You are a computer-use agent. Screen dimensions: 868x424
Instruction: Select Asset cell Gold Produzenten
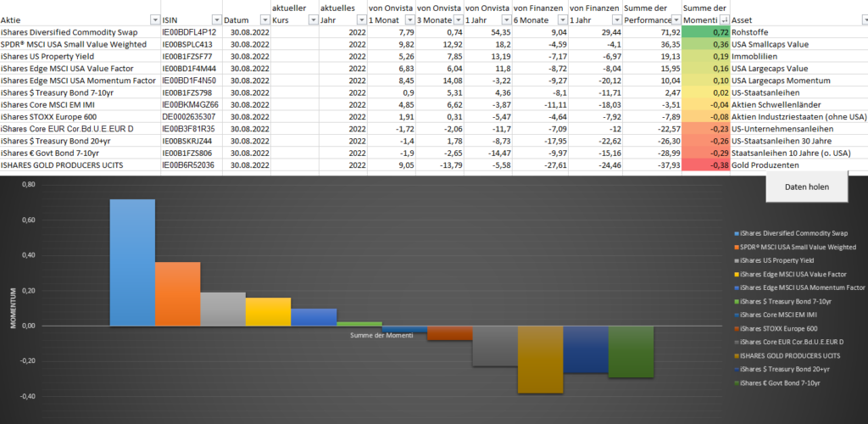point(799,165)
